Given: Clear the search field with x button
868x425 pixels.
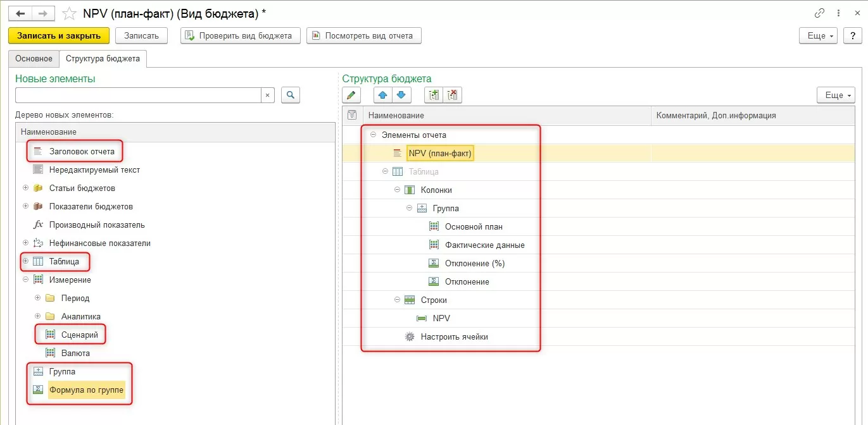Looking at the screenshot, I should pyautogui.click(x=267, y=95).
